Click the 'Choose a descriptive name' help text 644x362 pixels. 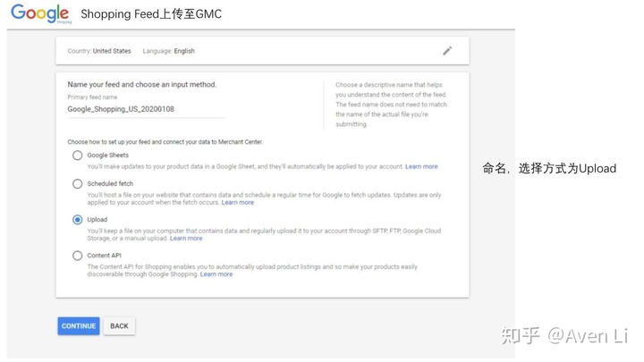pyautogui.click(x=391, y=105)
